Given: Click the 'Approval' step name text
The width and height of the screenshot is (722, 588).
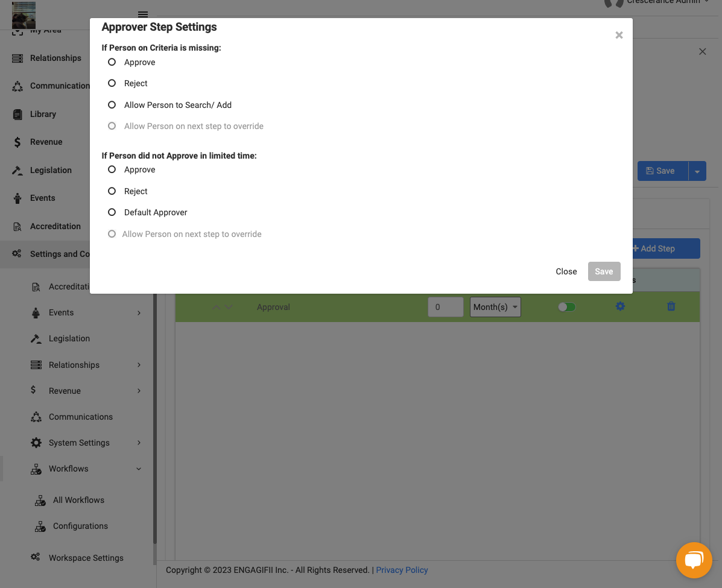Looking at the screenshot, I should (x=273, y=307).
